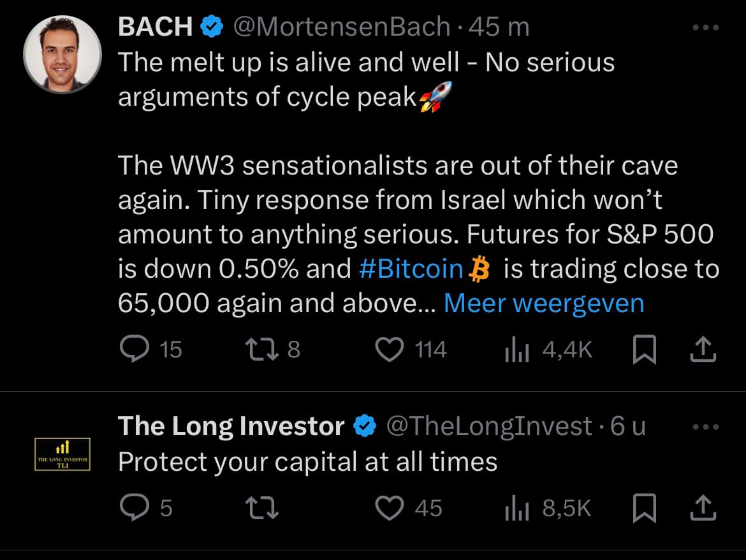Retweet The Long Investor's post

point(261,508)
